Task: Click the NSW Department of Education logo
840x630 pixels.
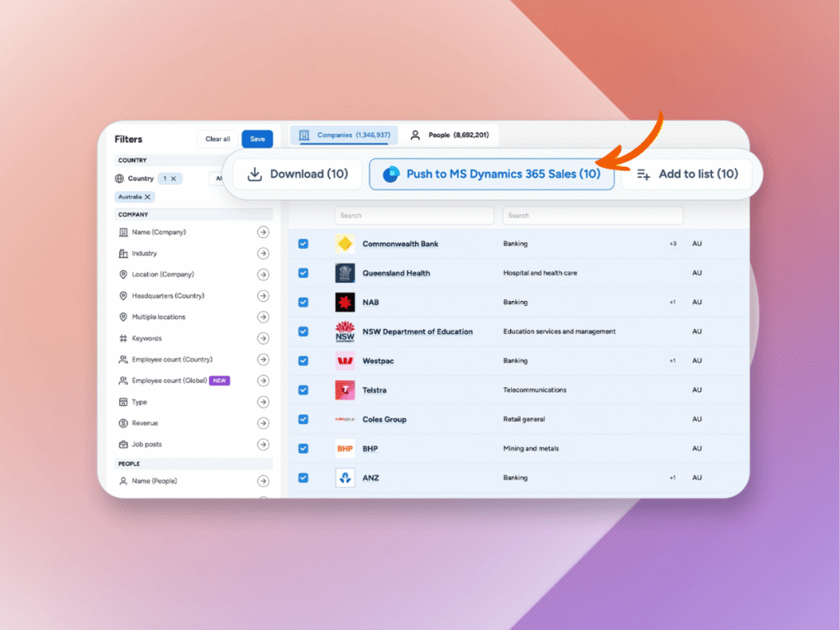Action: click(x=345, y=331)
